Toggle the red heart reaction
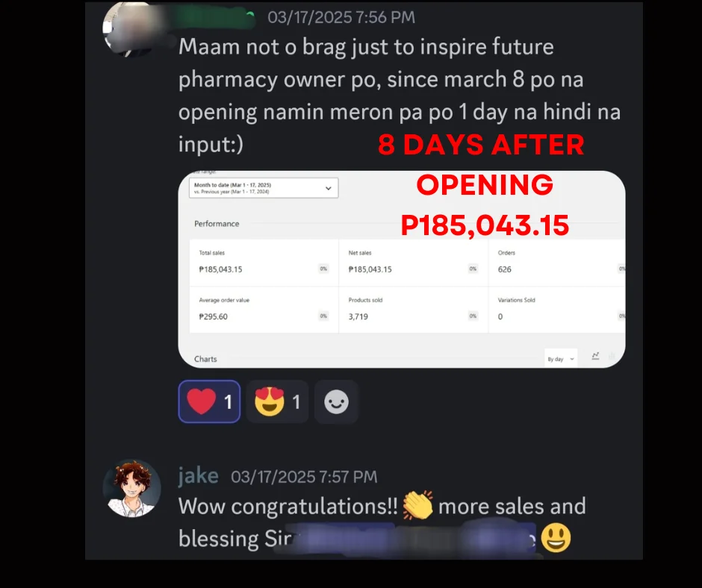This screenshot has height=588, width=702. click(x=209, y=401)
